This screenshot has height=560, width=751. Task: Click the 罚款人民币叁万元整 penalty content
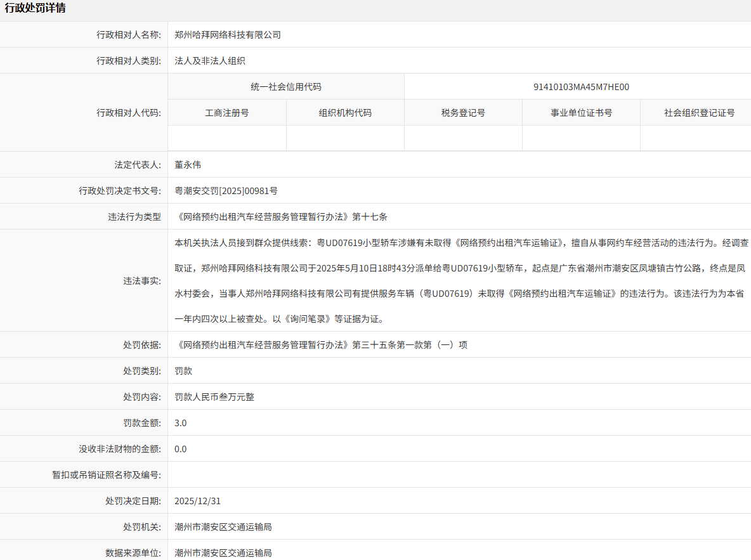[214, 397]
